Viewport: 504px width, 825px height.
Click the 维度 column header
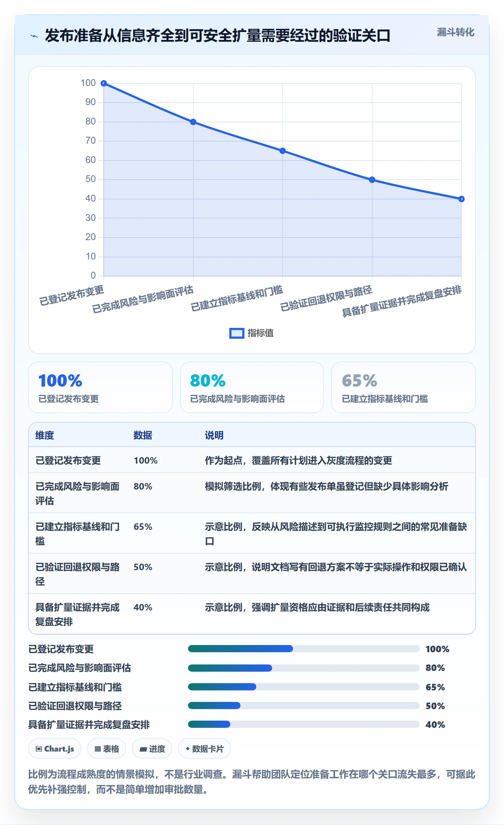45,435
